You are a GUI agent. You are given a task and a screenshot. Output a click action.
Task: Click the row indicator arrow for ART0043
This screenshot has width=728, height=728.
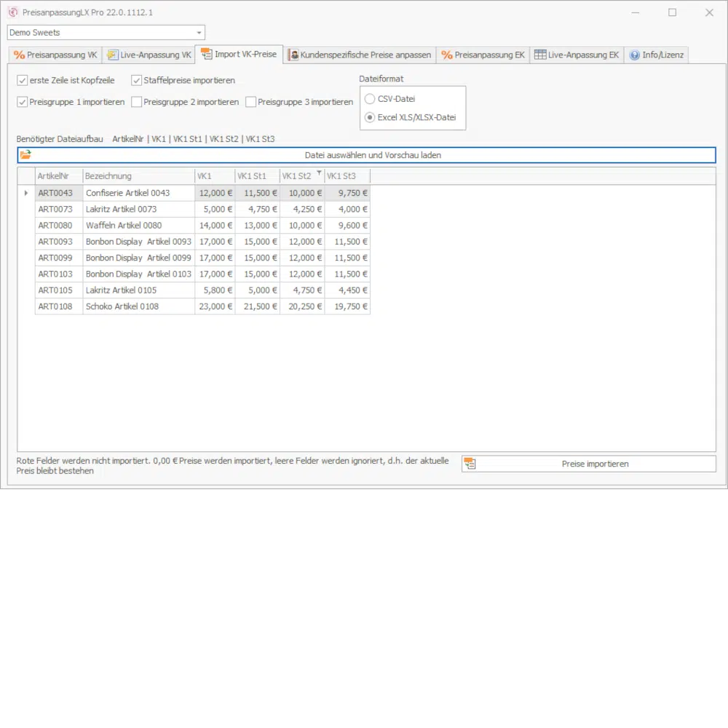(26, 193)
